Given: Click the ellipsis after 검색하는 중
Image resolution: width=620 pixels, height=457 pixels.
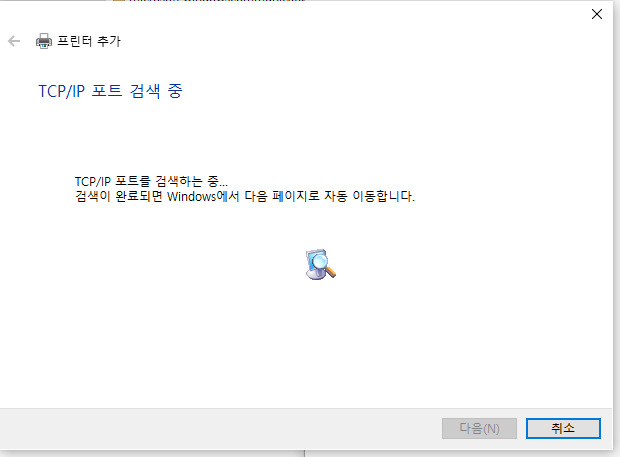Looking at the screenshot, I should coord(223,185).
